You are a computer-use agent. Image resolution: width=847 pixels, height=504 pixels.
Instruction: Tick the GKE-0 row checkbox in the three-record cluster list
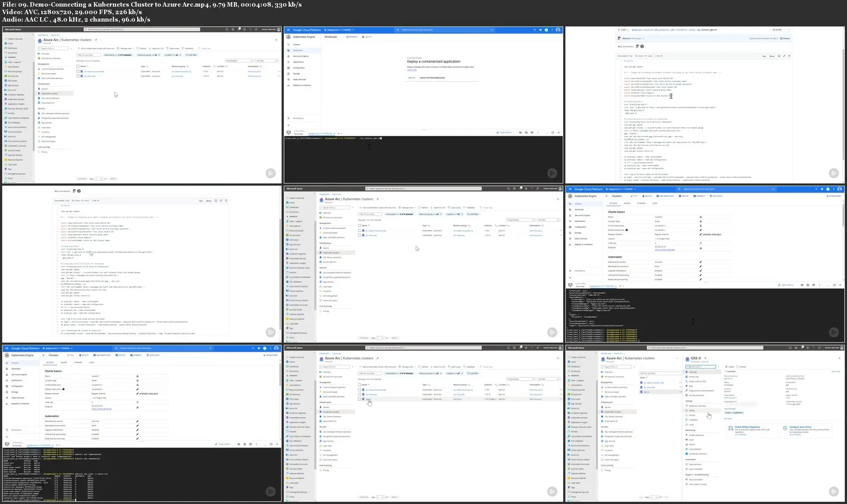[x=360, y=399]
